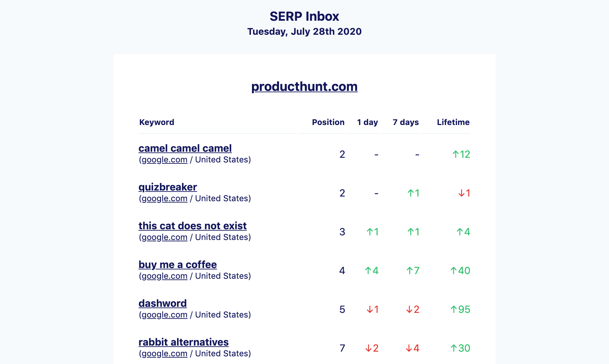Click the green lifetime arrow for camel camel camel
This screenshot has width=609, height=364.
(460, 154)
